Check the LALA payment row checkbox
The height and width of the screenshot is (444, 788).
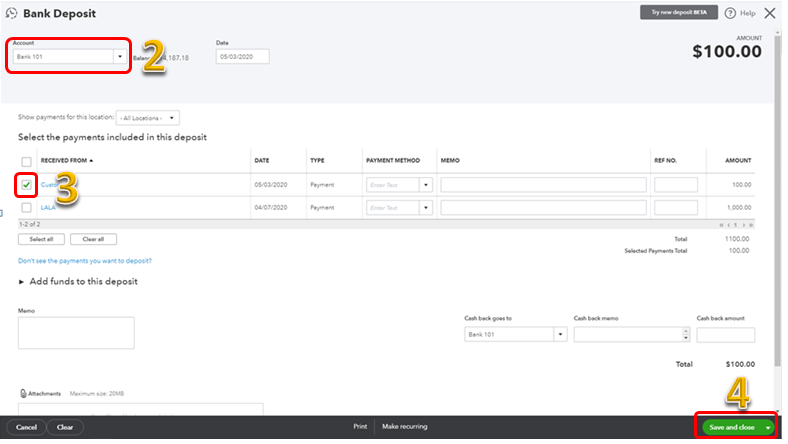26,207
